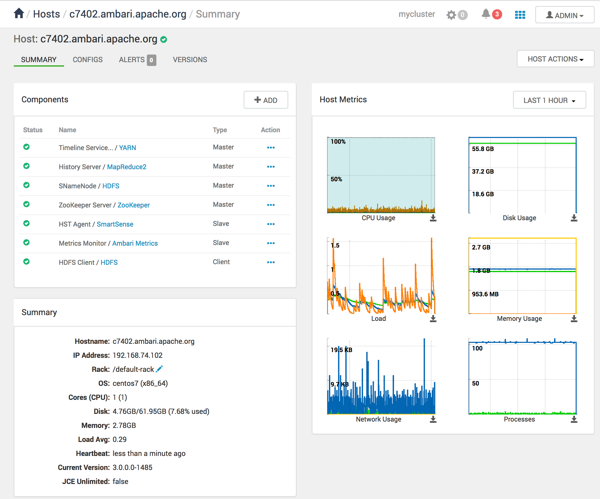Switch to the Versions tab
Viewport: 600px width, 499px height.
click(190, 60)
